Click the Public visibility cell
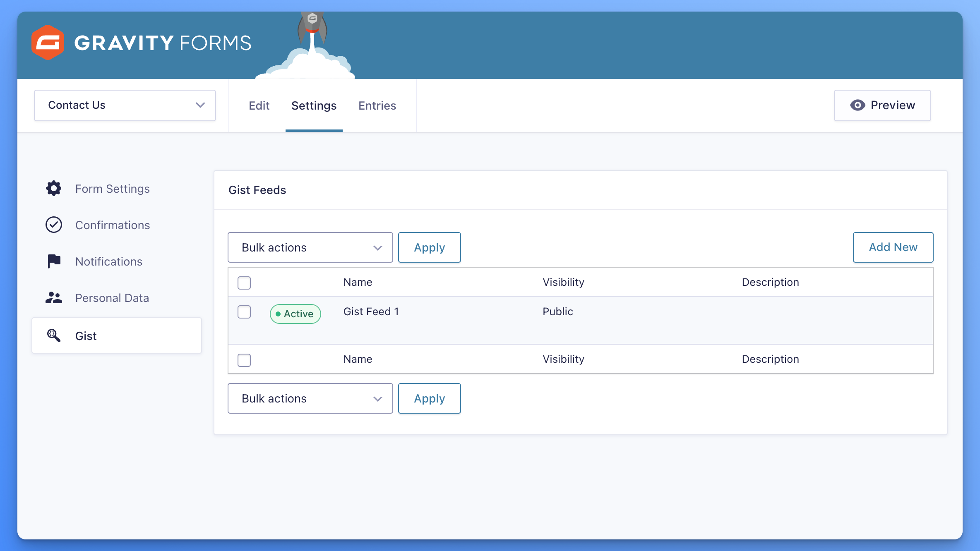 [558, 311]
